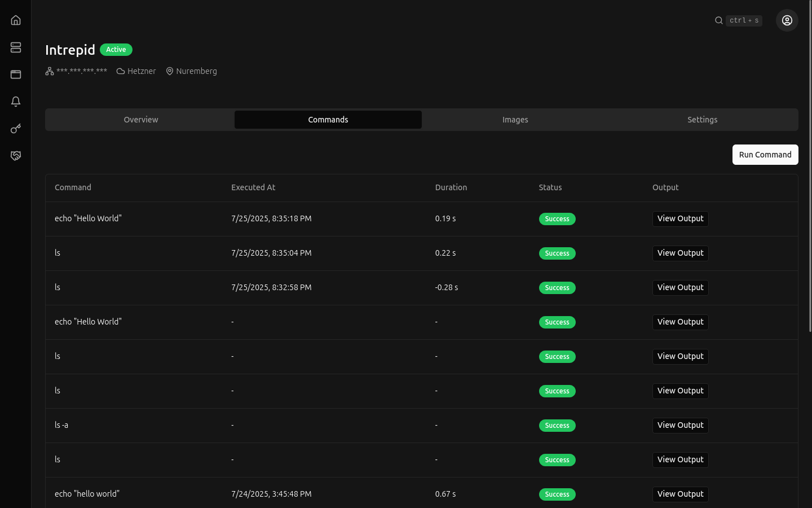View Output for ls at 8:32:58 PM
The height and width of the screenshot is (508, 812).
point(681,288)
